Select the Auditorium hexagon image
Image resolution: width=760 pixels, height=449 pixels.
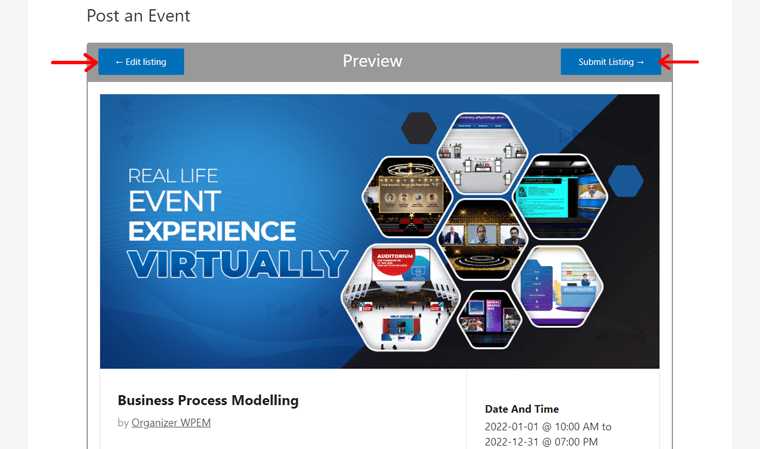point(400,295)
